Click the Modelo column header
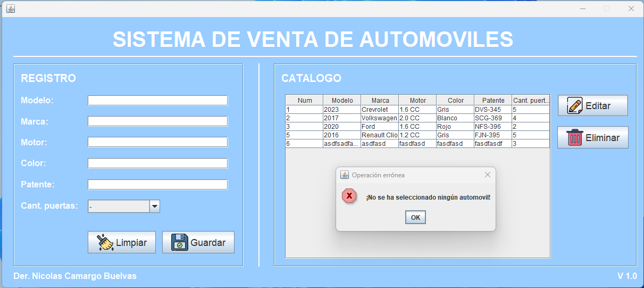644x288 pixels. (x=342, y=100)
